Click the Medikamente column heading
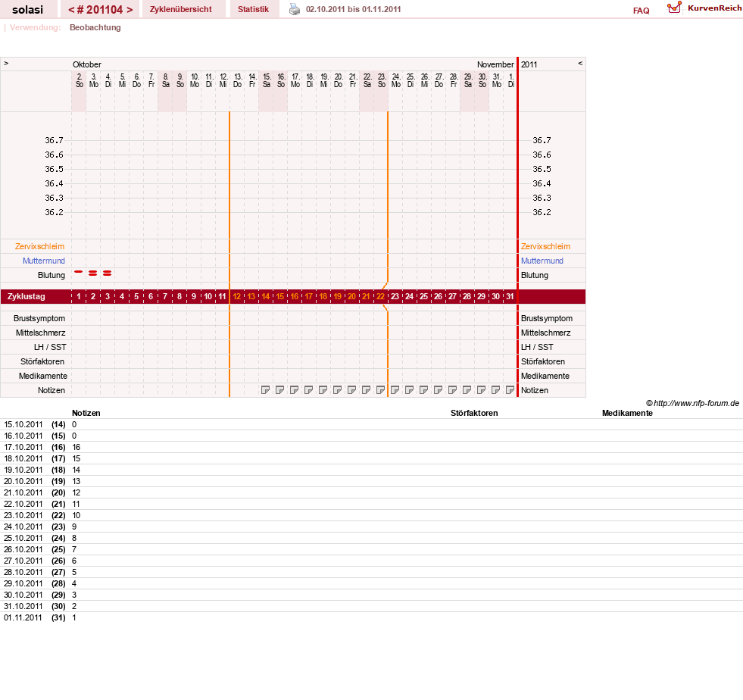Viewport: 743px width, 700px height. 627,414
